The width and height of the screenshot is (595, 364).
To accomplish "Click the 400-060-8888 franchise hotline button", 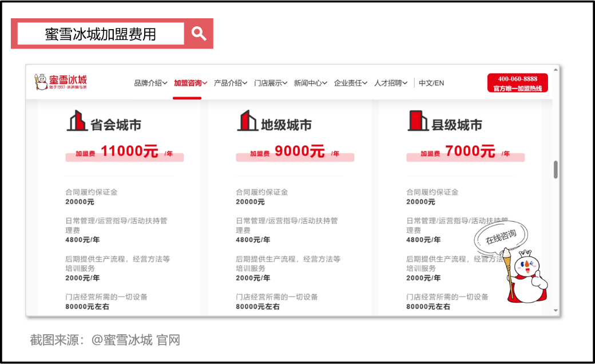I will coord(517,83).
